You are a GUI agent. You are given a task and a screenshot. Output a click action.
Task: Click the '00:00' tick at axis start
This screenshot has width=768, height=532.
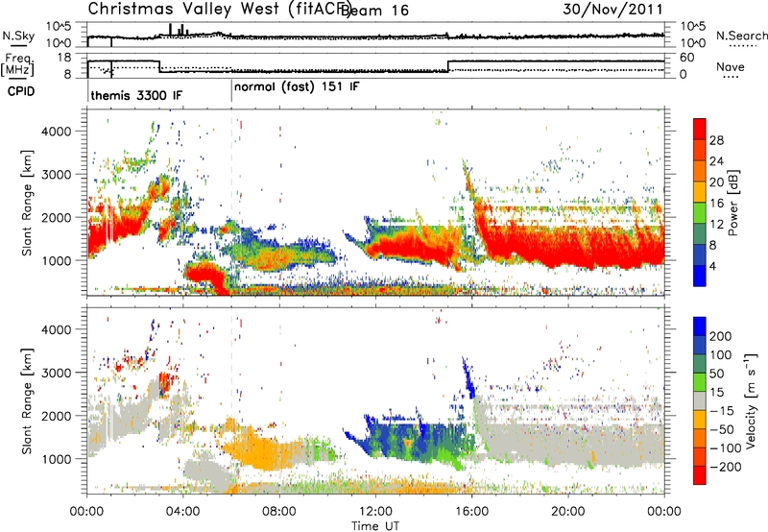(x=86, y=512)
